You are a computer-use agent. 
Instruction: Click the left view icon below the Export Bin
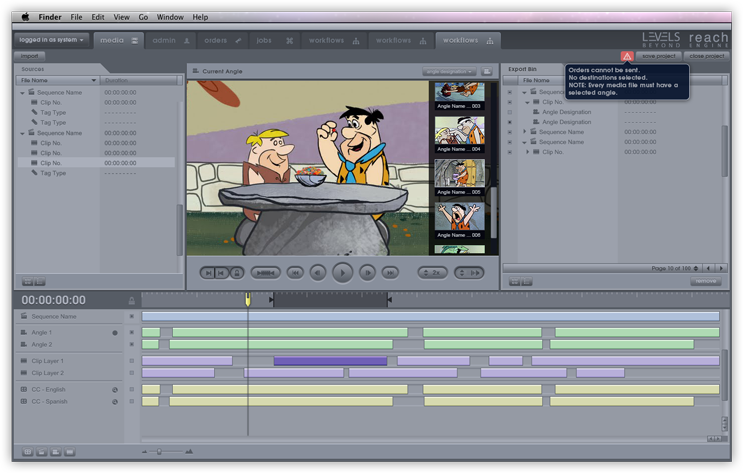click(x=515, y=282)
